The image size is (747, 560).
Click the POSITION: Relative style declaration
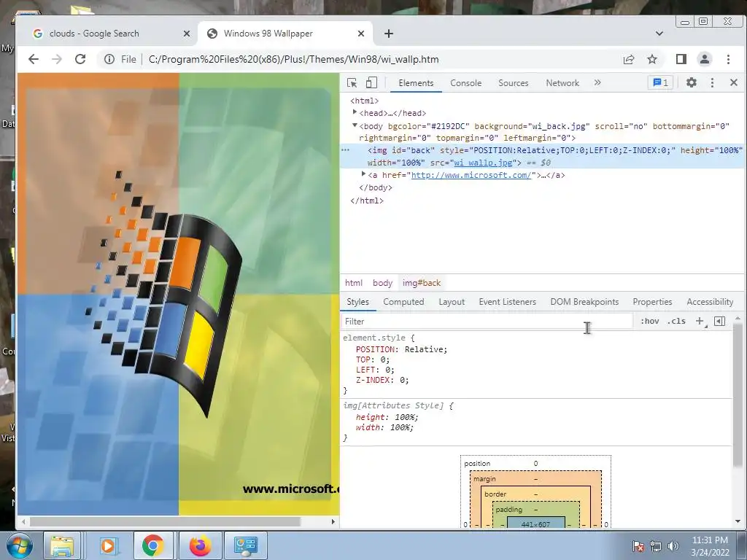coord(402,349)
